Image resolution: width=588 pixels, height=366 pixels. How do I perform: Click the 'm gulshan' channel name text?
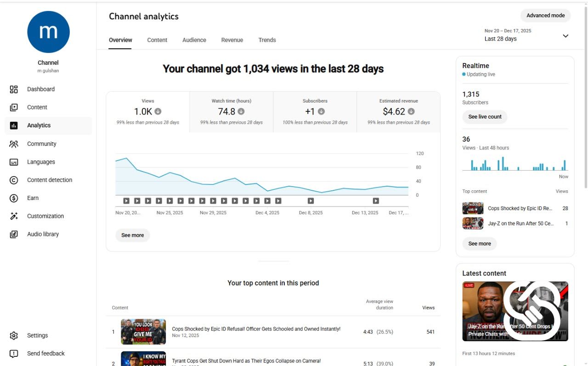coord(48,71)
